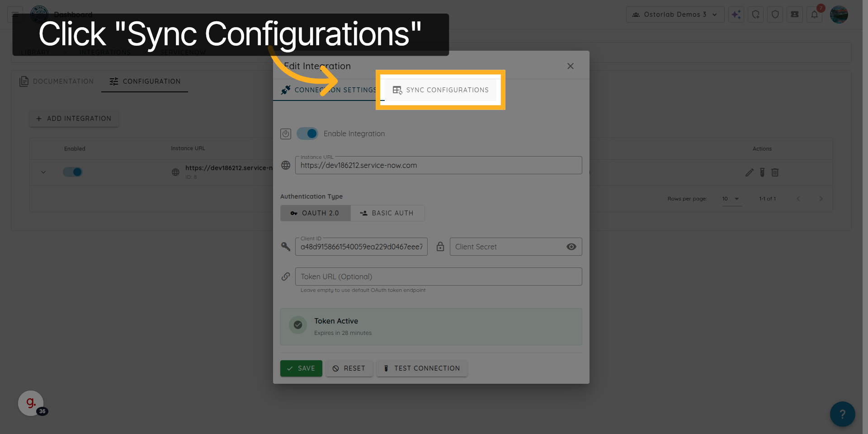The image size is (868, 434).
Task: Delete the integration using the trash icon
Action: pos(775,172)
